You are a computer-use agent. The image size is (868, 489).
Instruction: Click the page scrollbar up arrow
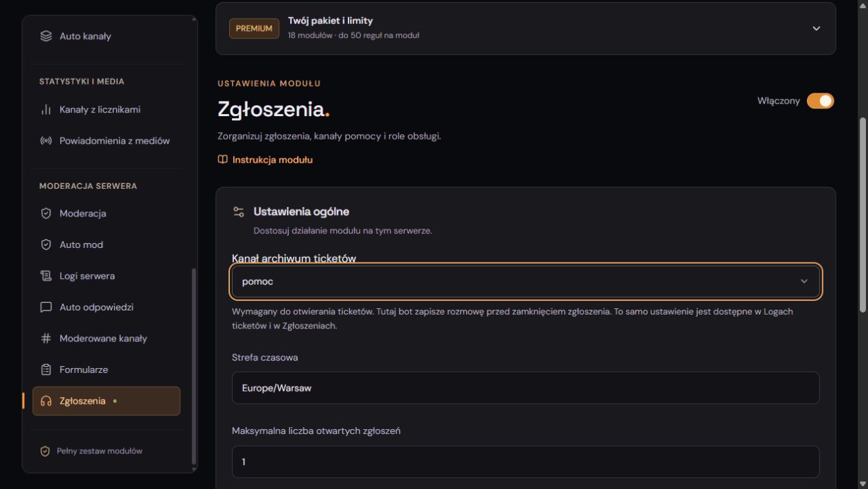coord(863,5)
